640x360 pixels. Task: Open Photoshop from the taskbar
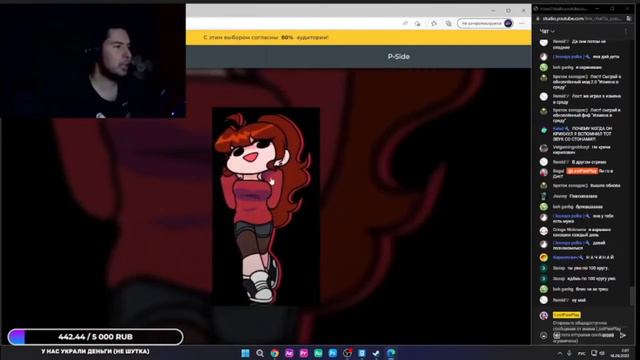(x=333, y=353)
